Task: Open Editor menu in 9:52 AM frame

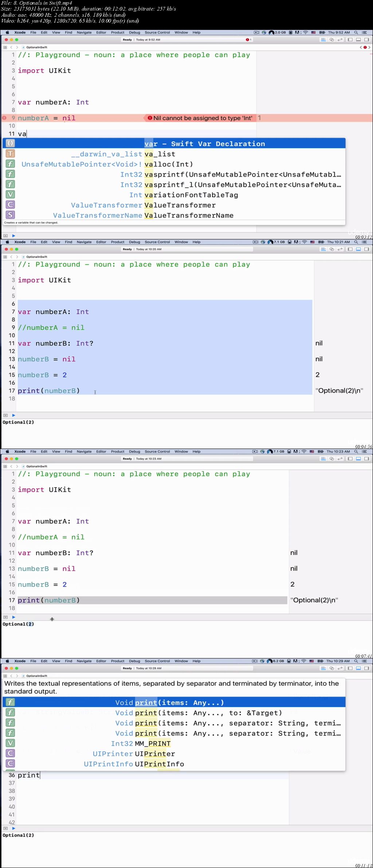Action: [101, 32]
